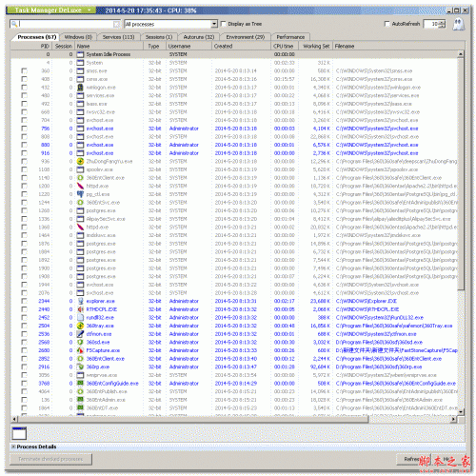Click the 360EntAdmin.exe process icon
This screenshot has height=476, width=476.
[x=81, y=400]
